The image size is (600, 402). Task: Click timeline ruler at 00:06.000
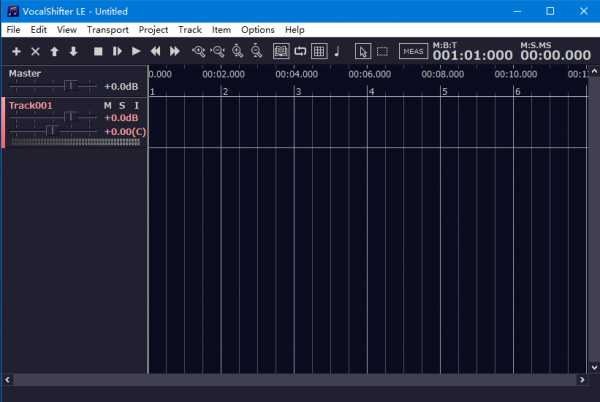pos(370,74)
